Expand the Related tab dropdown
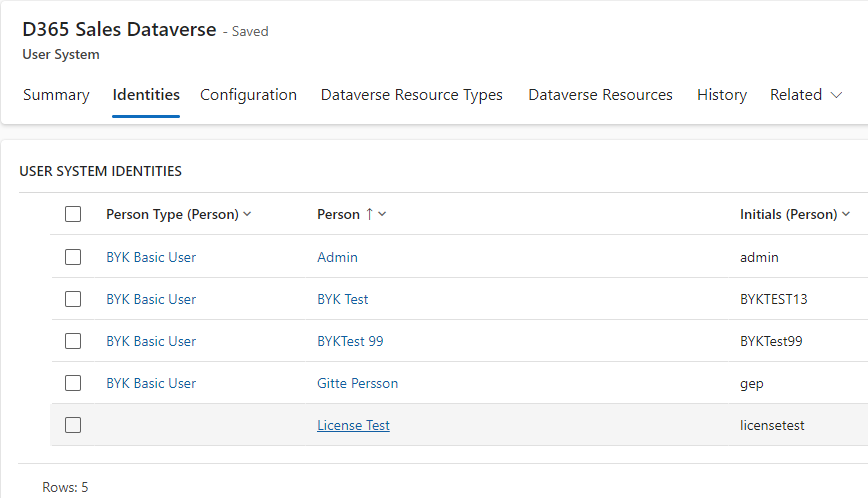 pyautogui.click(x=808, y=95)
